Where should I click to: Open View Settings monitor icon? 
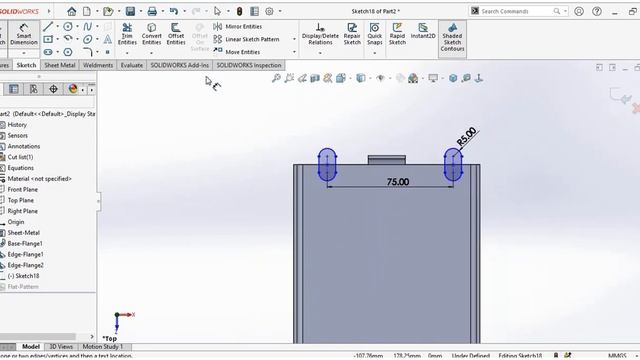coord(433,78)
